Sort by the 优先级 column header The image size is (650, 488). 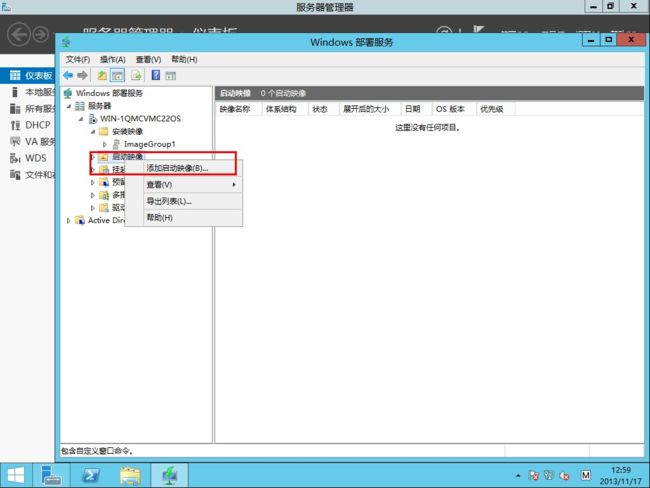[495, 109]
